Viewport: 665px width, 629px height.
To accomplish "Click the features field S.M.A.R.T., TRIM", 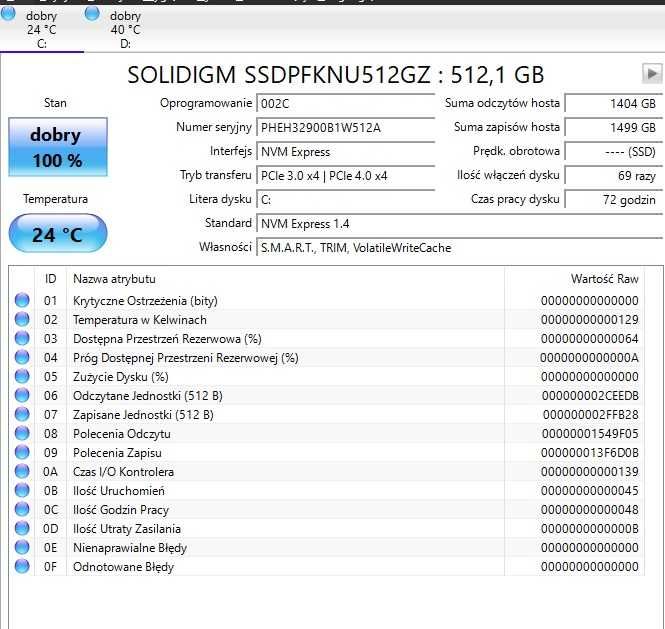I will pos(459,248).
